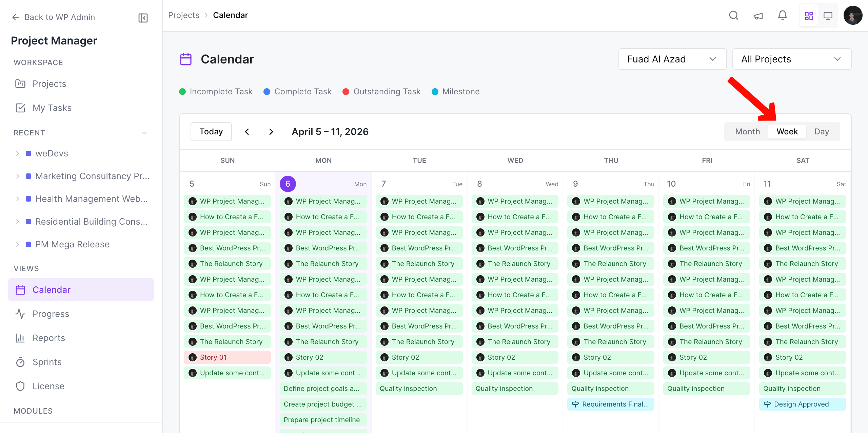
Task: Click the previous week arrow
Action: 247,131
